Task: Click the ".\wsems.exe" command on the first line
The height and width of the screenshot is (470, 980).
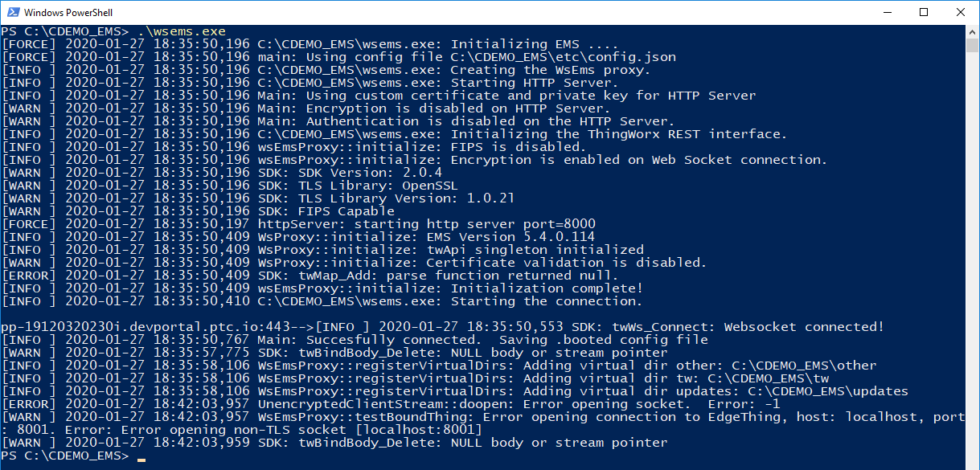Action: (x=181, y=31)
